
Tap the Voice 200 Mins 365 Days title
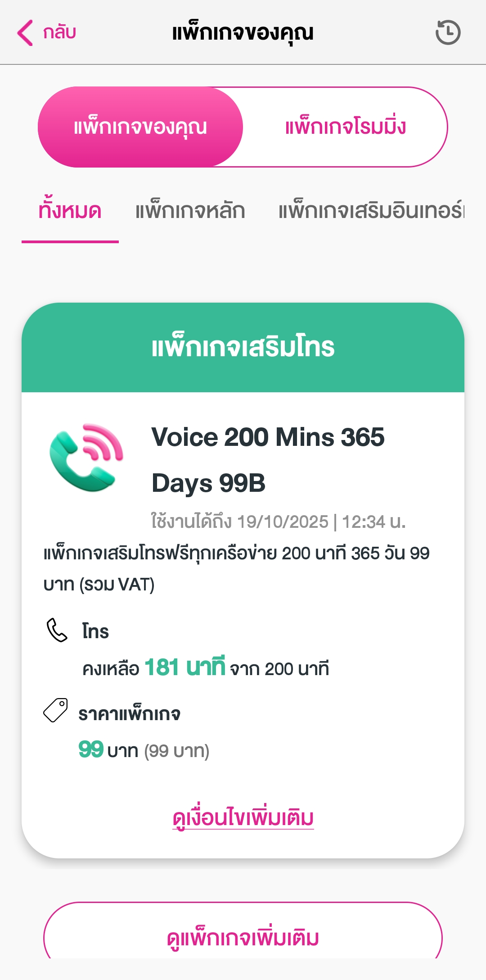[268, 460]
